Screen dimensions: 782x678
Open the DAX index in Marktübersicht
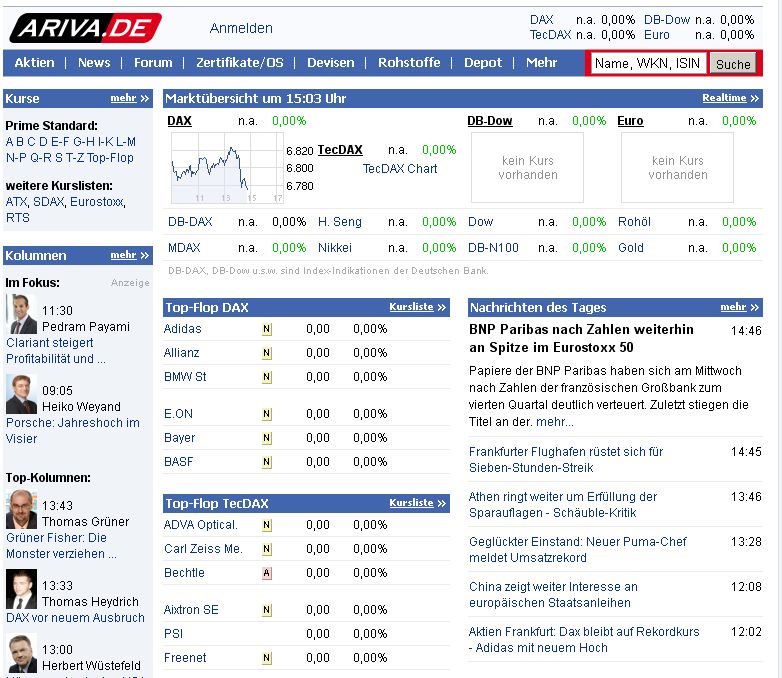(x=180, y=121)
